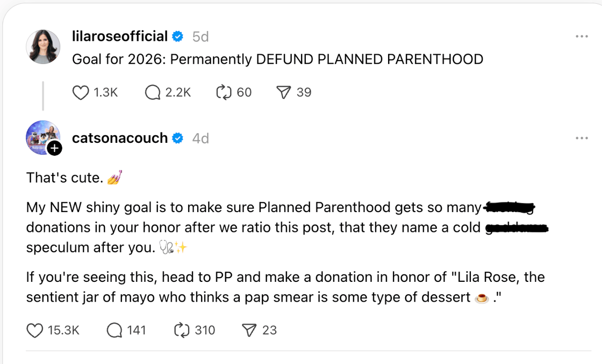This screenshot has height=364, width=602.
Task: Open the catsonacouch username link
Action: pos(120,139)
